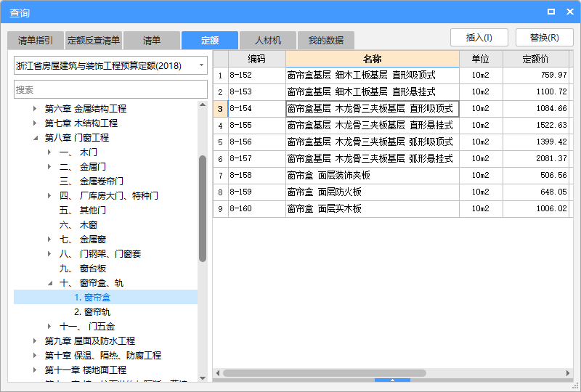581x392 pixels.
Task: Click row number 9 header
Action: [221, 208]
